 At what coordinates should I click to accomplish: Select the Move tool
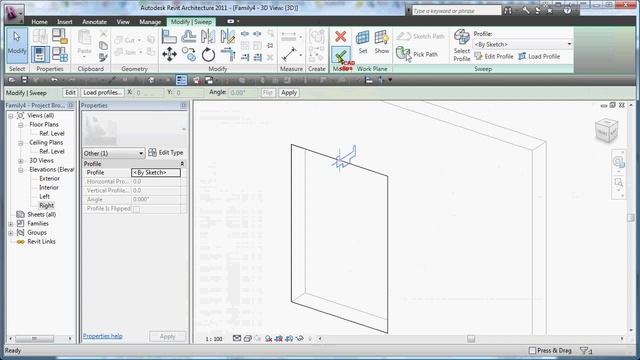coord(169,54)
